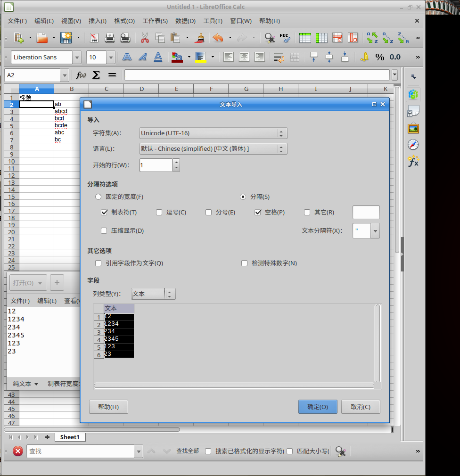Click the 确定(O) button
Viewport: 460px width, 476px height.
(x=318, y=407)
